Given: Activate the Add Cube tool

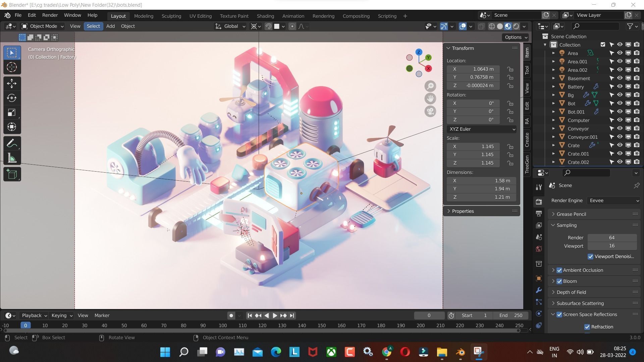Looking at the screenshot, I should (x=12, y=174).
